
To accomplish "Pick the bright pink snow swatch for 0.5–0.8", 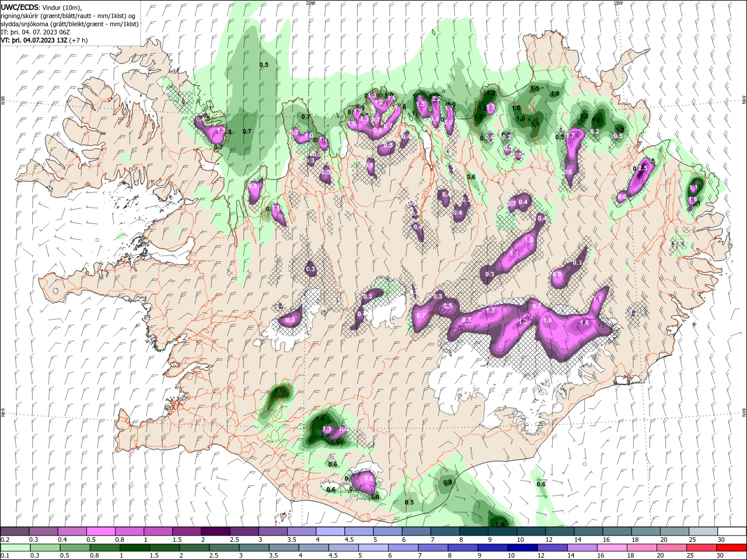I will [x=100, y=531].
